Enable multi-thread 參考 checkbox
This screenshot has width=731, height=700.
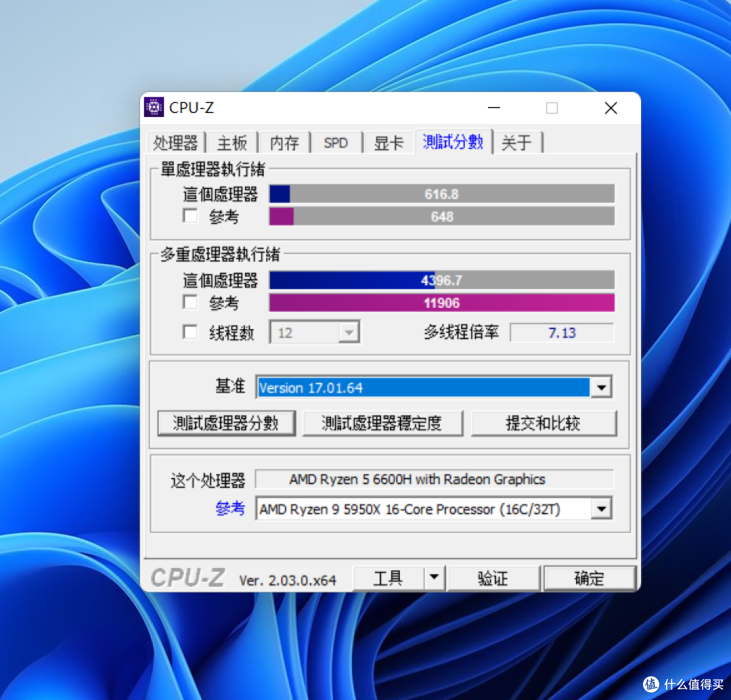pos(190,302)
